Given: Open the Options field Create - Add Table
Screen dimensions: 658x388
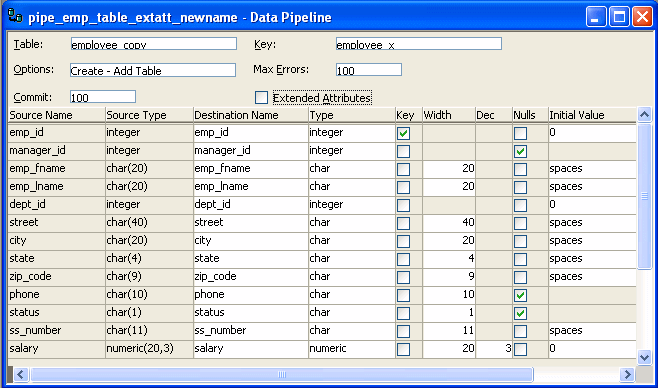Looking at the screenshot, I should tap(153, 70).
